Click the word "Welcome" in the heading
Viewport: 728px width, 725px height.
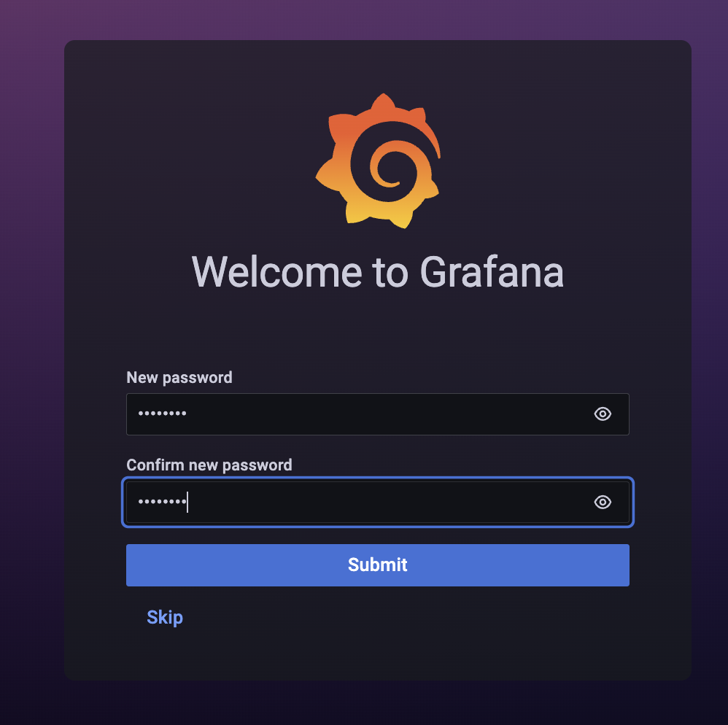(276, 271)
